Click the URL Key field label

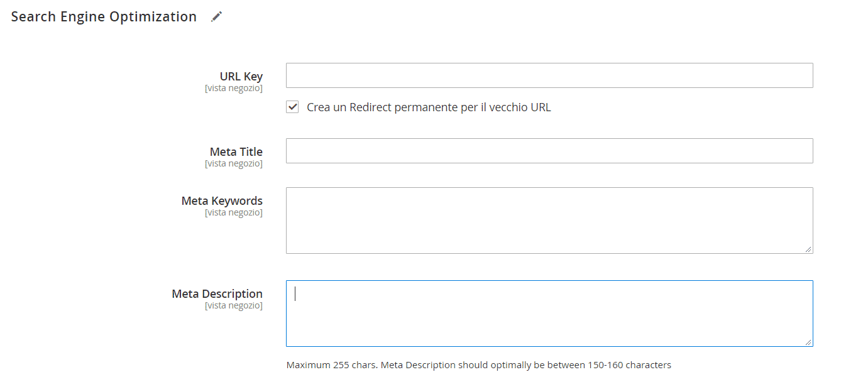241,77
